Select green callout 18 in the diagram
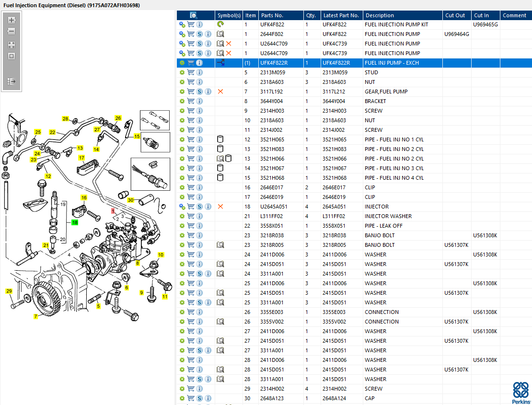This screenshot has width=532, height=405. coord(75,222)
